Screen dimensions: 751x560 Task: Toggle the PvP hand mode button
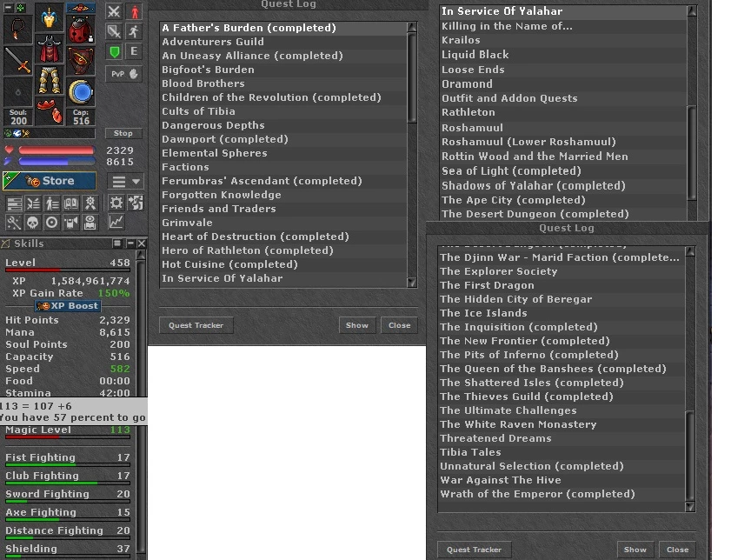pos(124,74)
